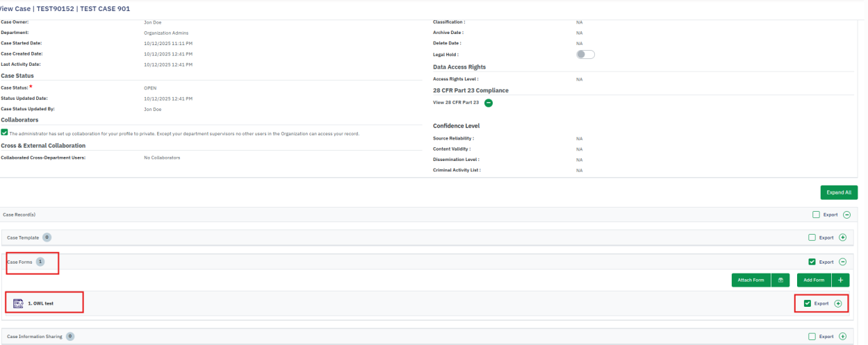This screenshot has width=868, height=345.
Task: Click the Case Template section header
Action: [x=22, y=237]
